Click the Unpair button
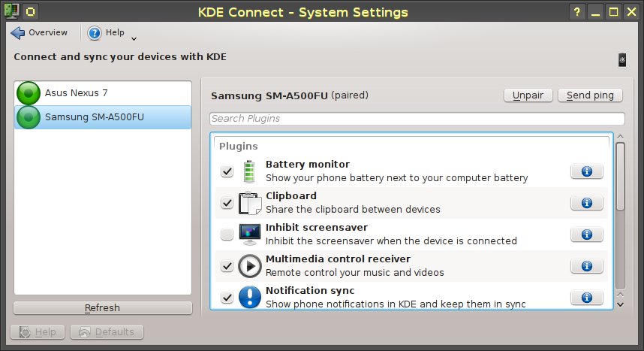 click(528, 95)
